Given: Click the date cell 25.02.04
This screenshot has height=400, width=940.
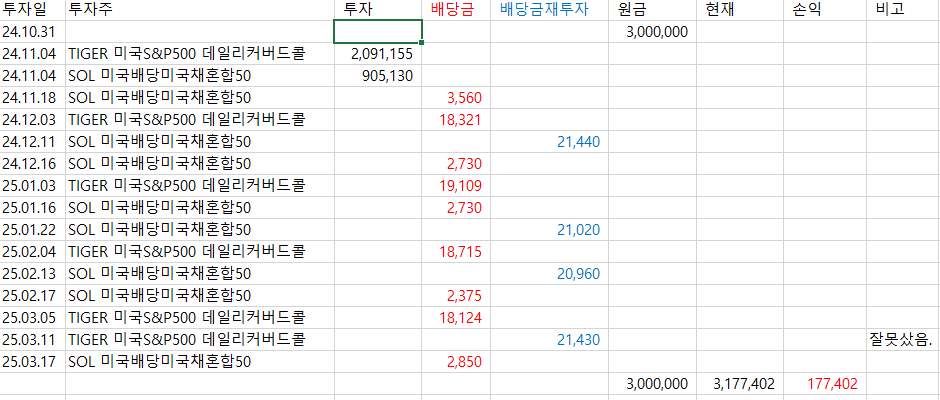Looking at the screenshot, I should coord(32,251).
